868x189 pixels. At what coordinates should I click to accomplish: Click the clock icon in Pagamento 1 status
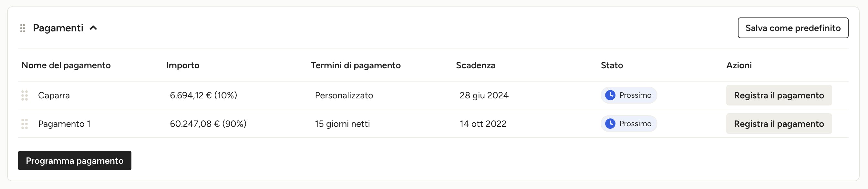click(x=610, y=124)
